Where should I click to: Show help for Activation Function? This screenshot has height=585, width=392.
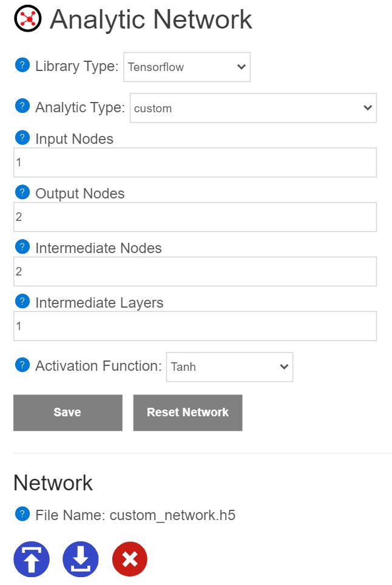[x=22, y=365]
